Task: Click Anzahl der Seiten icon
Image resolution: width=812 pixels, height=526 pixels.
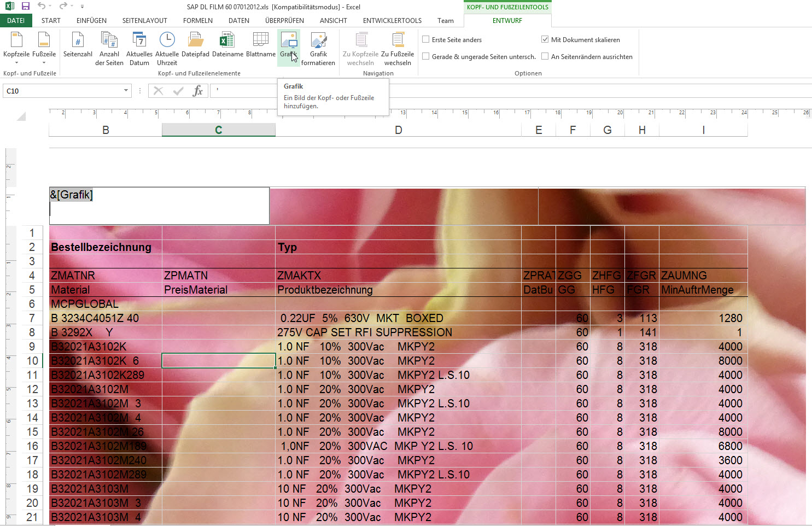Action: pyautogui.click(x=109, y=41)
